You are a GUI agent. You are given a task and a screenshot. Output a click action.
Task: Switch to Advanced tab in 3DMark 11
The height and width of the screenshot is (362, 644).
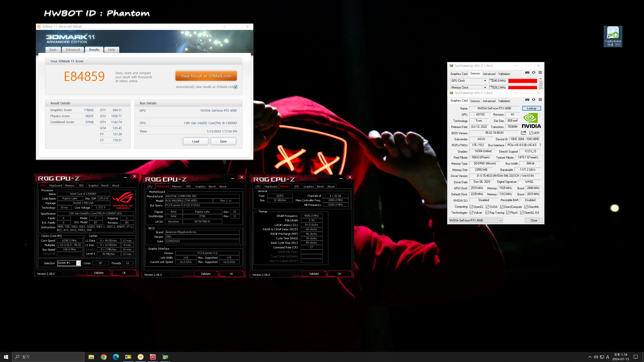point(73,50)
